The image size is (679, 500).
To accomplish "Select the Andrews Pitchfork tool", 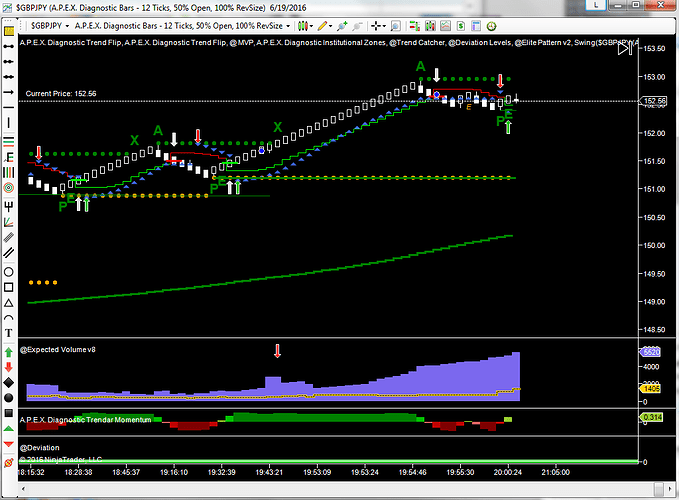I will (x=8, y=206).
